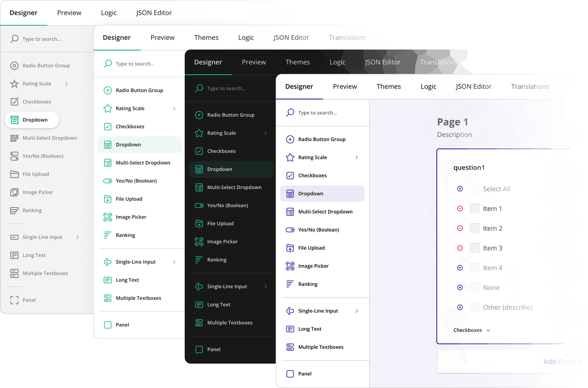Select the Multiple Textboxes entry
Image resolution: width=588 pixels, height=388 pixels.
pos(320,347)
